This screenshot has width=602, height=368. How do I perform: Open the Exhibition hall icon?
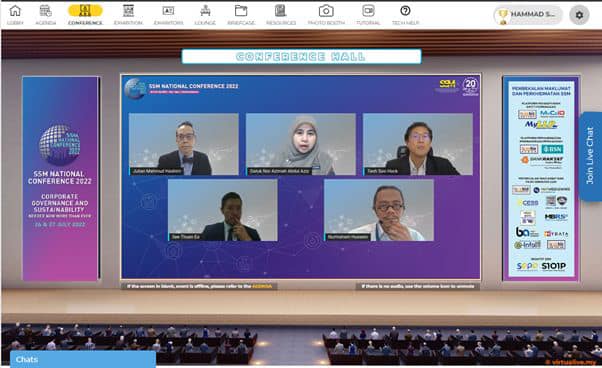(x=128, y=11)
